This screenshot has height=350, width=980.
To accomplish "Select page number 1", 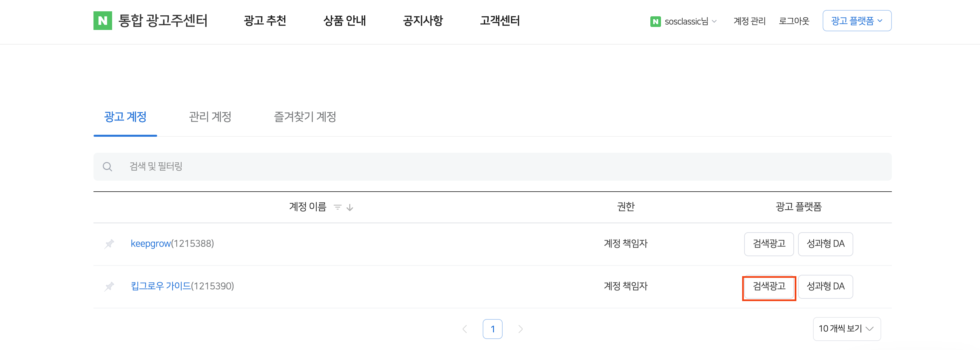I will pyautogui.click(x=492, y=329).
